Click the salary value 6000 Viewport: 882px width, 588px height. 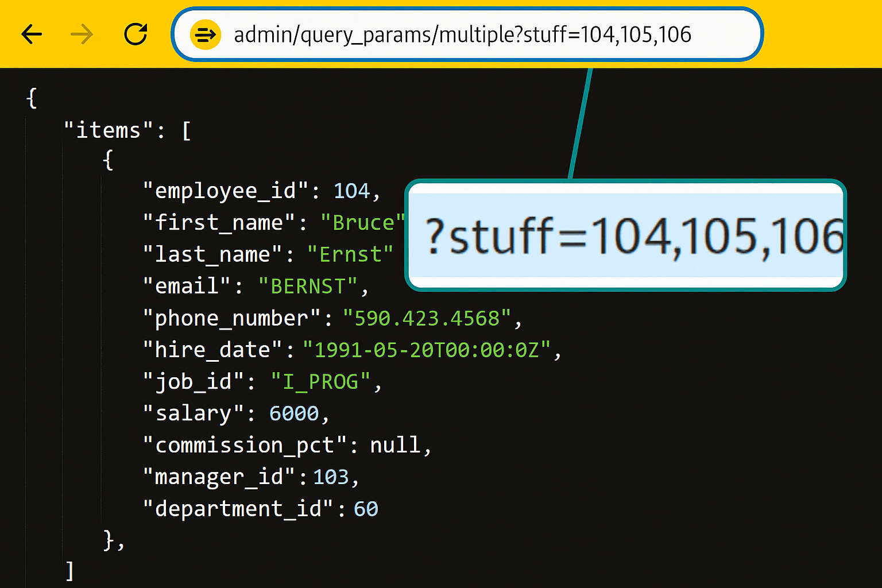[x=294, y=413]
